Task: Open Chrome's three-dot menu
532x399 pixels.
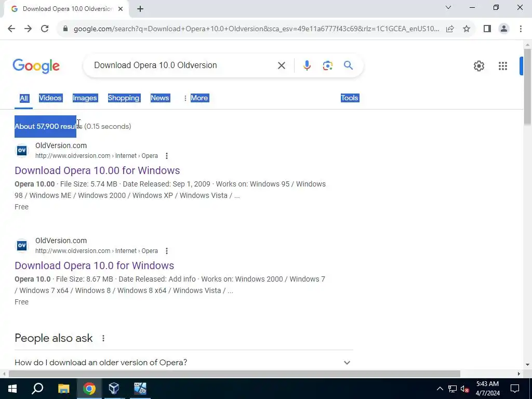Action: click(521, 29)
